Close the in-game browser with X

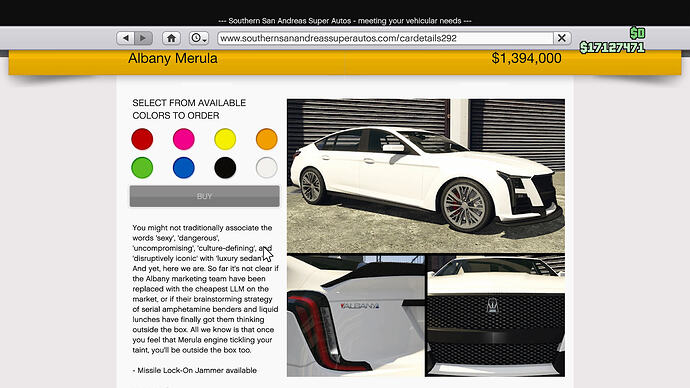pos(562,38)
